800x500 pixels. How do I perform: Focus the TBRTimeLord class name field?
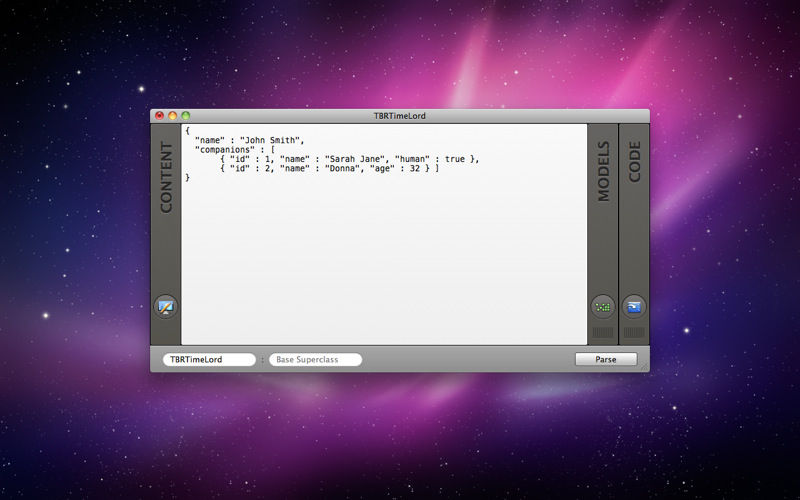coord(209,360)
